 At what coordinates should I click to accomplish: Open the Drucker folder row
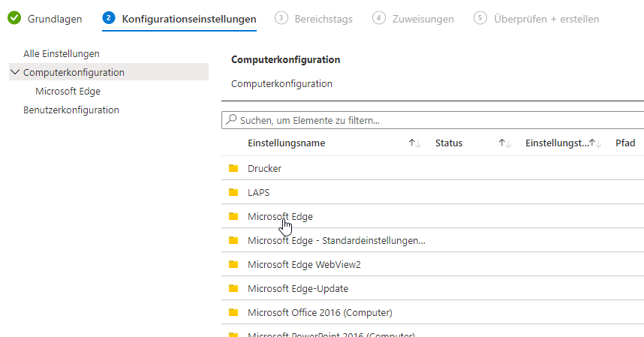pos(432,168)
